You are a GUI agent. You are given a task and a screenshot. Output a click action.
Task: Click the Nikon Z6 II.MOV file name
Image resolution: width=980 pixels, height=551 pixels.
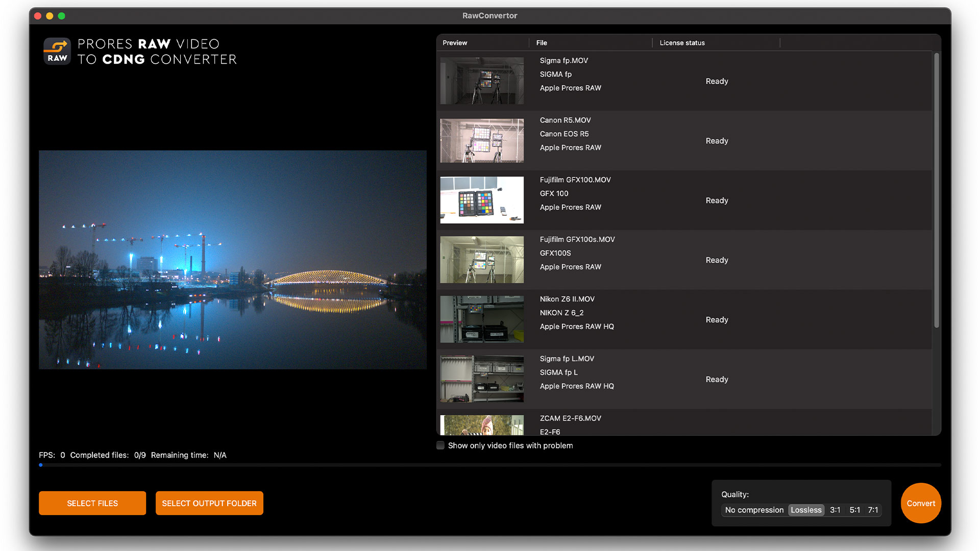(x=567, y=299)
